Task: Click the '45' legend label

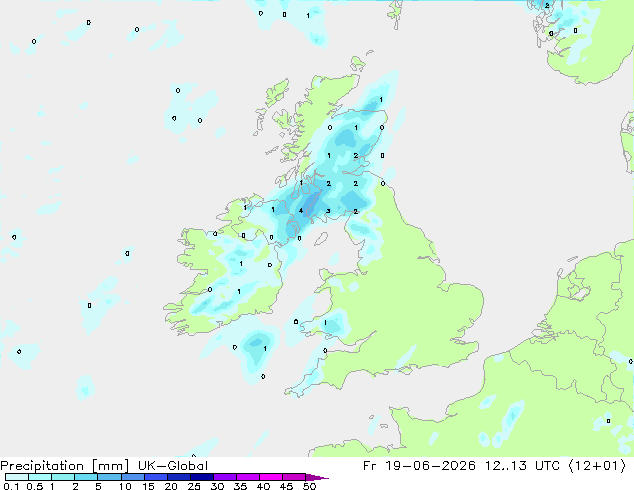Action: (x=286, y=486)
